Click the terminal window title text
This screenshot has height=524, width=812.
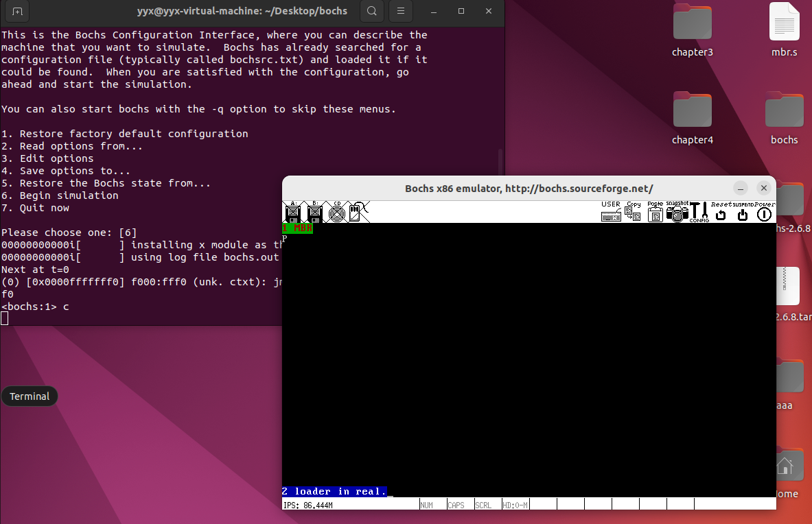[242, 11]
